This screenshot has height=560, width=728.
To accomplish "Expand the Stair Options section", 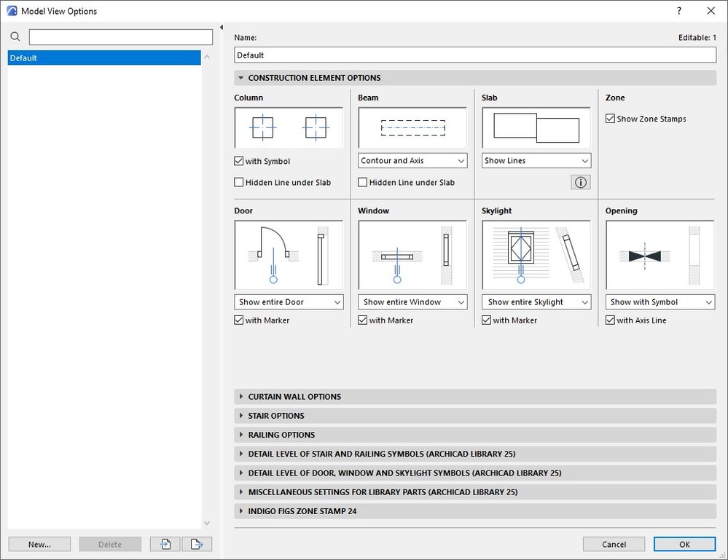I will coord(276,416).
